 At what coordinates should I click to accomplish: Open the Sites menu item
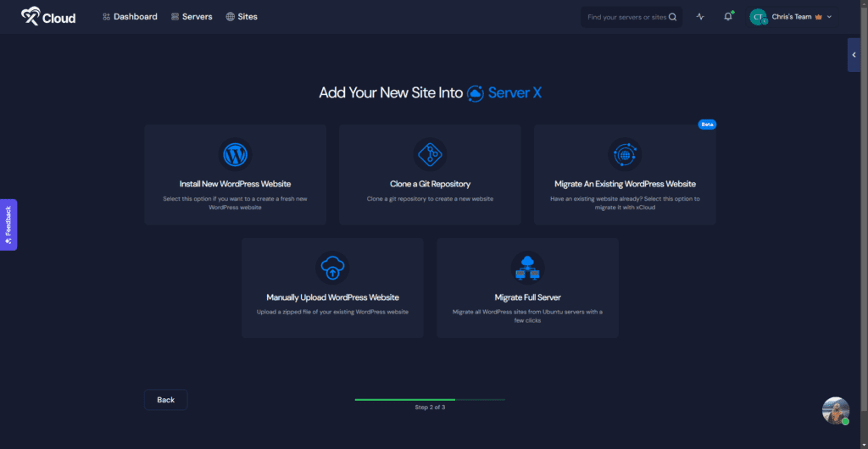pos(242,17)
